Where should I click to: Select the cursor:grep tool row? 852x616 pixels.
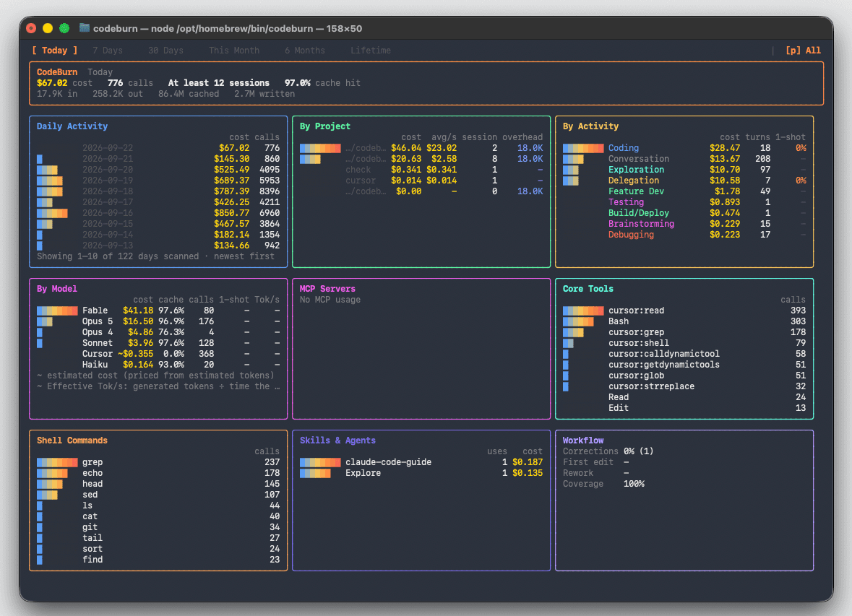pyautogui.click(x=684, y=332)
